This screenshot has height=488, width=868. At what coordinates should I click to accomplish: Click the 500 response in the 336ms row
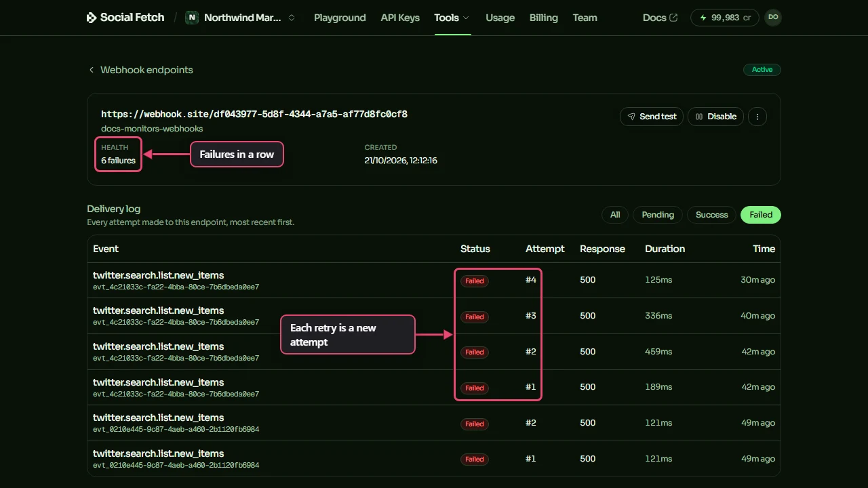point(588,316)
